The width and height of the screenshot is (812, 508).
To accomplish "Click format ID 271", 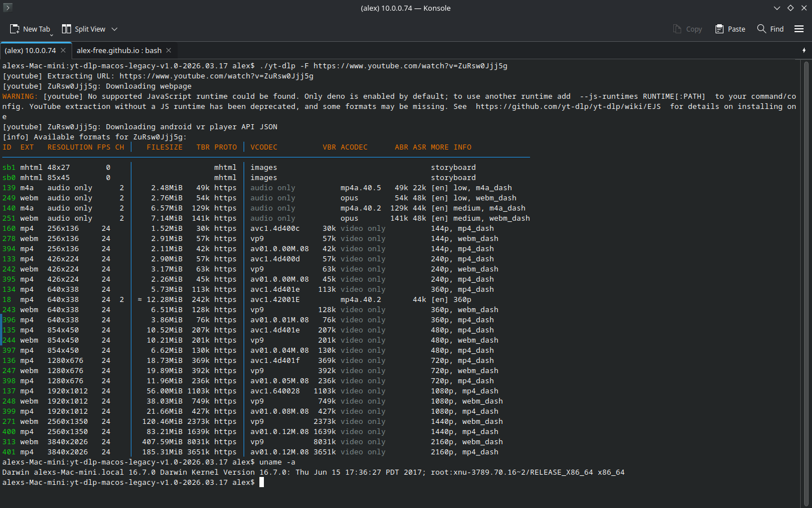I will click(9, 422).
